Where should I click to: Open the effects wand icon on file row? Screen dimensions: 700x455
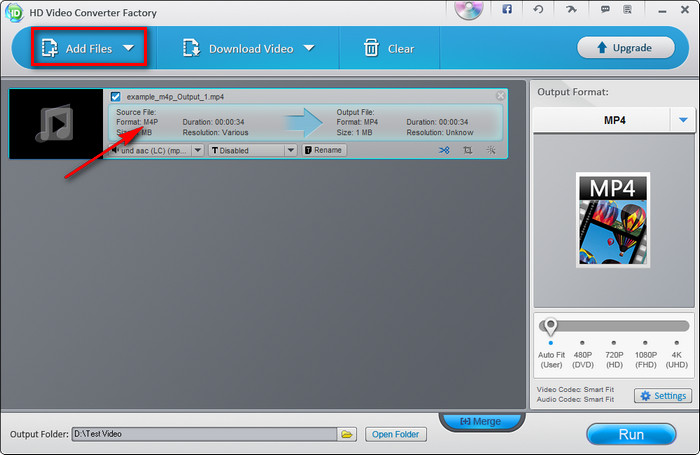(x=491, y=150)
